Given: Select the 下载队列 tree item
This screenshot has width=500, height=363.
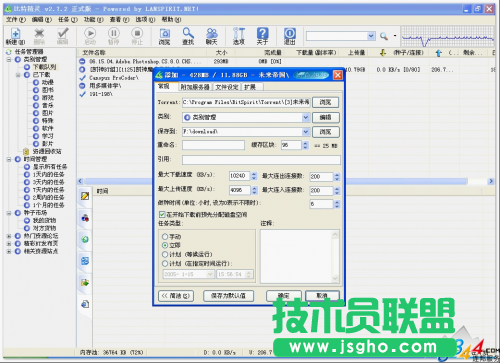Looking at the screenshot, I should click(44, 67).
